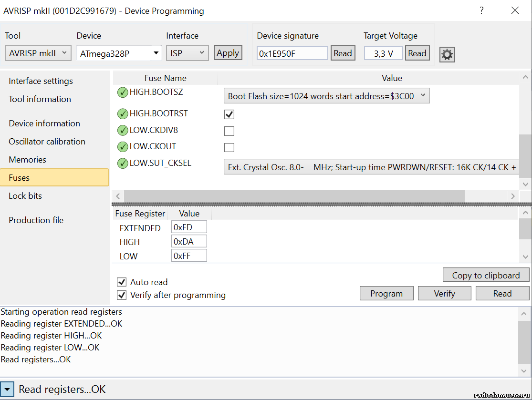The image size is (532, 400).
Task: Click the green status icon beside LOW.SUT_CKSEL
Action: coord(123,164)
